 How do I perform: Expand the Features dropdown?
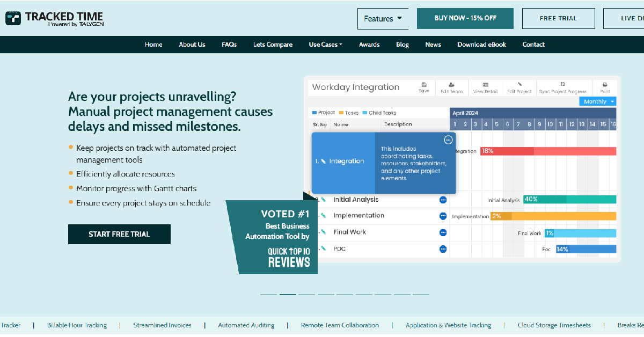(383, 19)
